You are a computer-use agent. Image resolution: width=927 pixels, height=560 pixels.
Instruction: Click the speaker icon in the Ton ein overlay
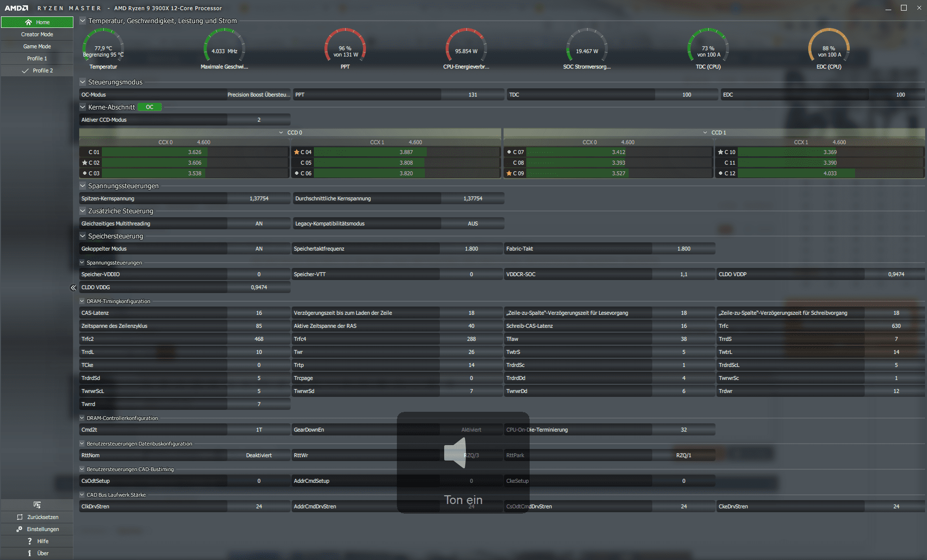tap(455, 453)
